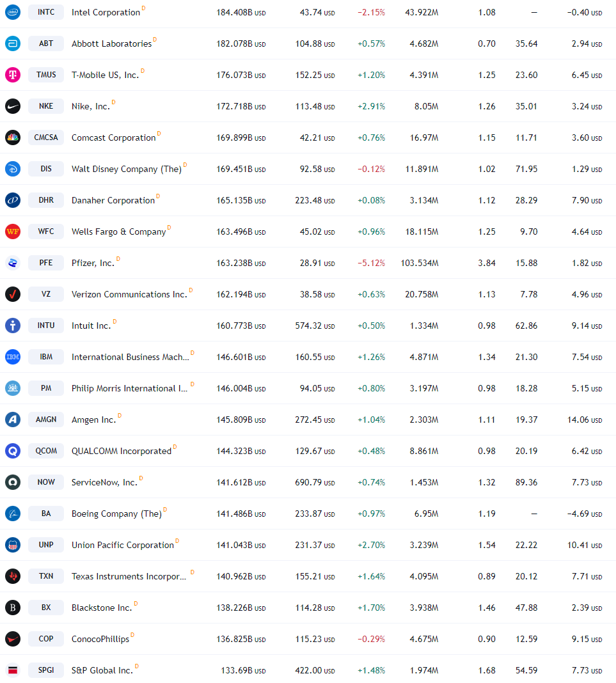The height and width of the screenshot is (683, 616).
Task: Click the S&P Global logo icon
Action: [13, 670]
